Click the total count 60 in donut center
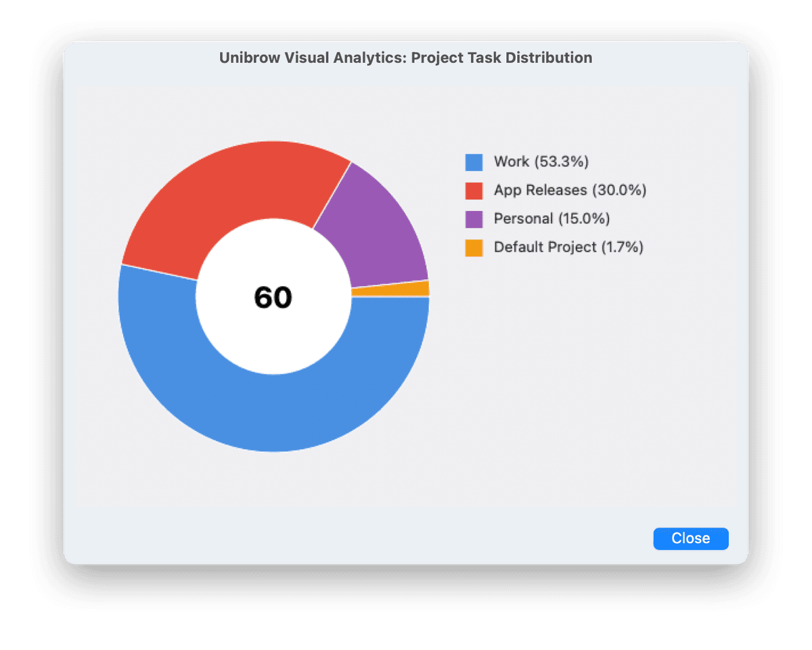 click(x=273, y=298)
